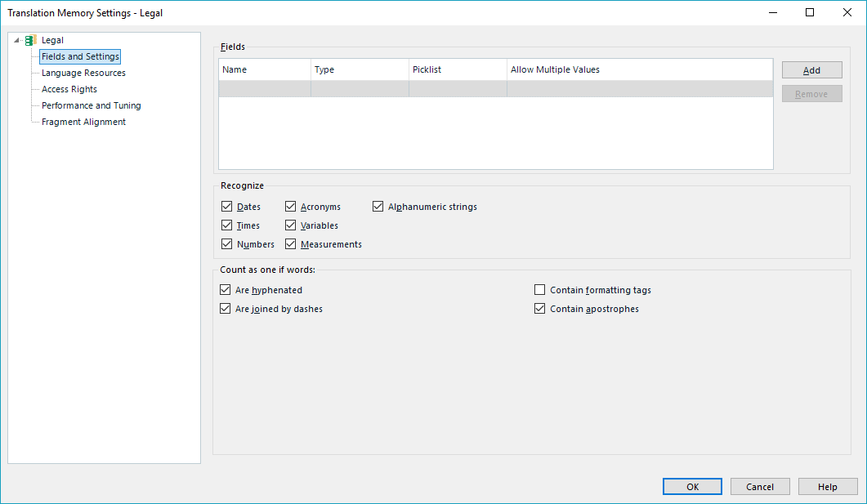Uncheck the Numbers recognition option
The height and width of the screenshot is (504, 867).
(226, 243)
